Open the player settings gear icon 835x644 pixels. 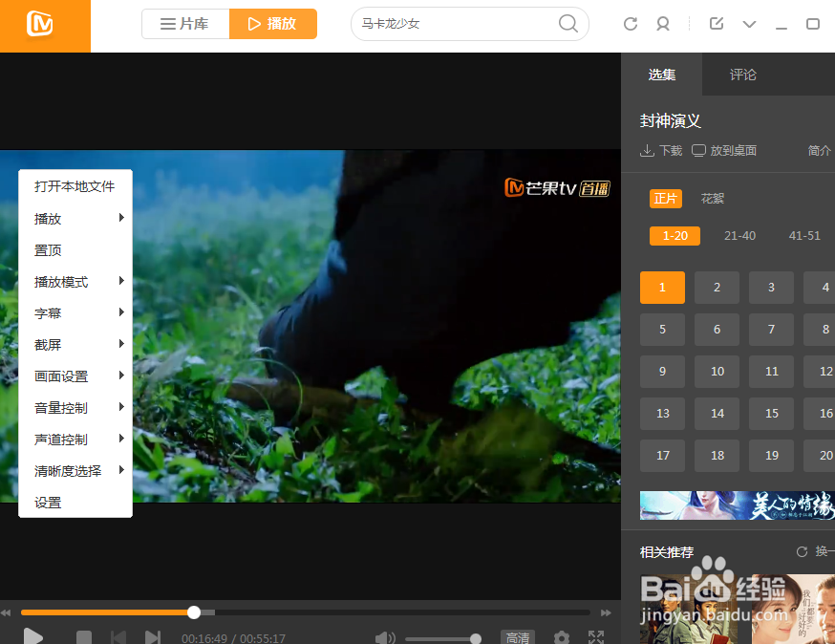click(x=562, y=637)
